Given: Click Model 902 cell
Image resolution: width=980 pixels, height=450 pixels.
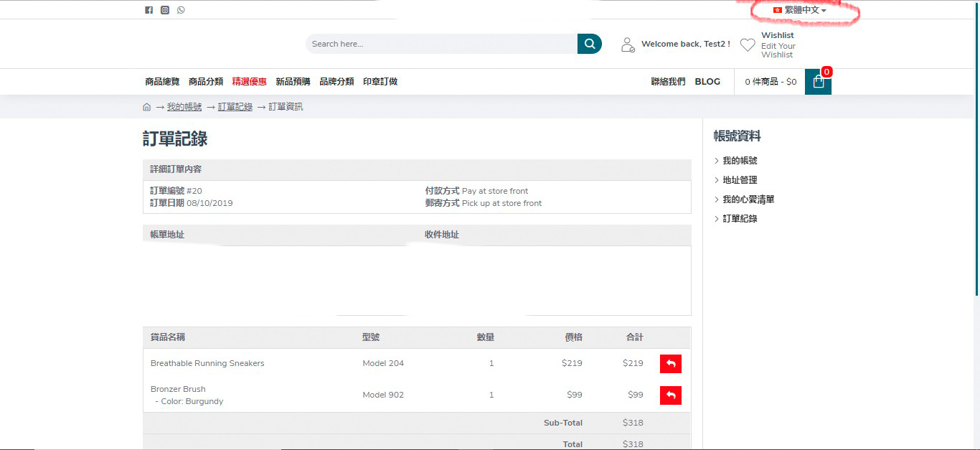Looking at the screenshot, I should (383, 395).
